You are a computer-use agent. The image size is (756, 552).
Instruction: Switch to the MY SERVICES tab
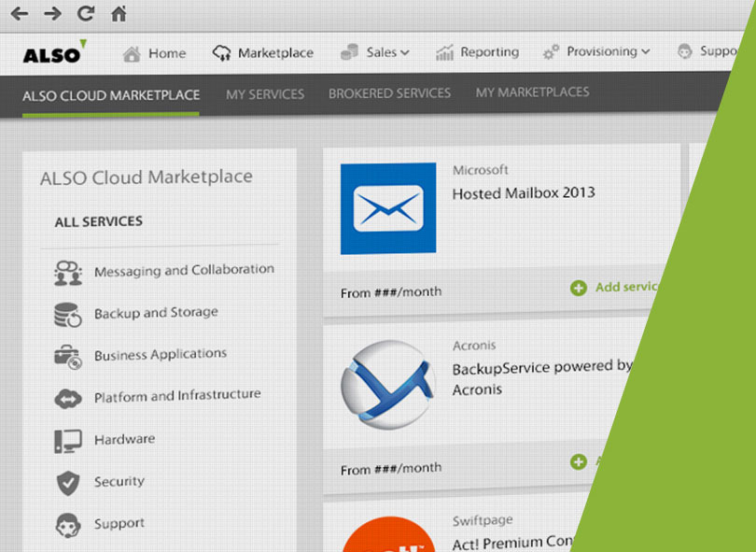(265, 94)
